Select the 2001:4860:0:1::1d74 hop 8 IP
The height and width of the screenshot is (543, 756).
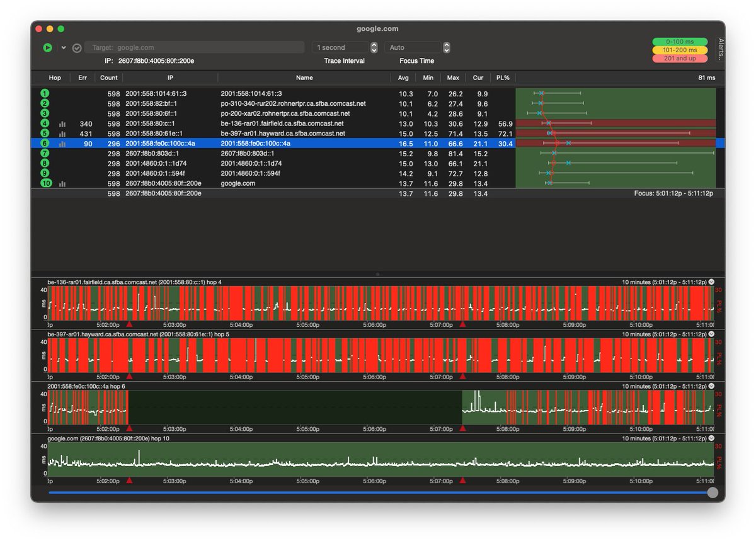click(156, 163)
